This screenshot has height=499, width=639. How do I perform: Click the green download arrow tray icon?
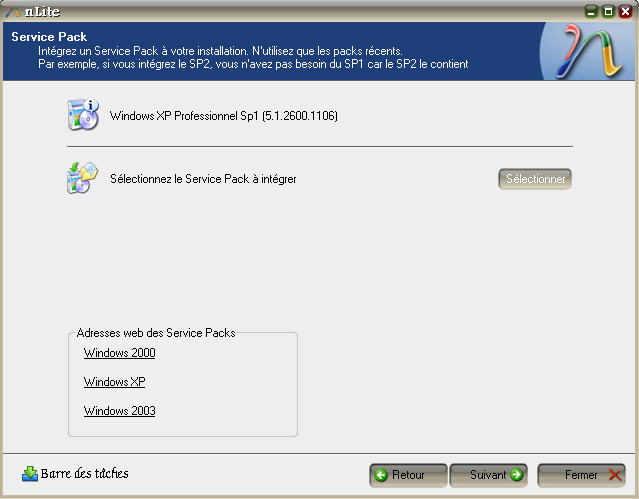30,474
